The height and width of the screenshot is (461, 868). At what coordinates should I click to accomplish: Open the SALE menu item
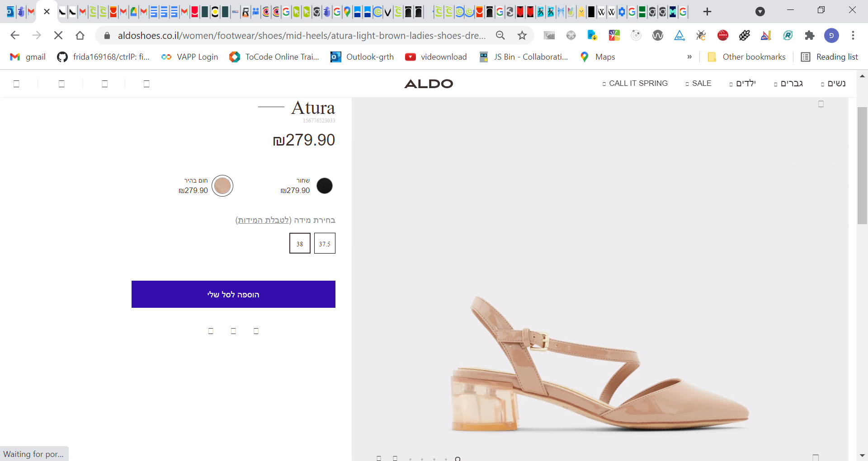[x=701, y=84]
